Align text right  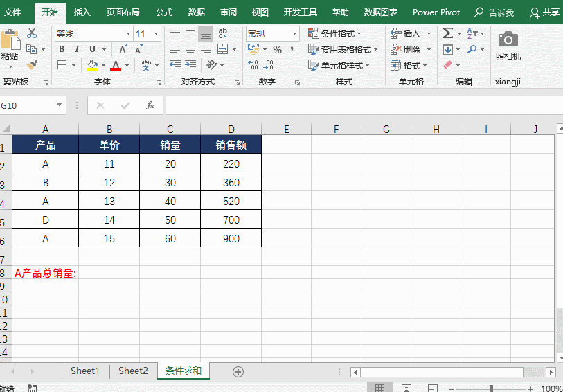pos(206,50)
